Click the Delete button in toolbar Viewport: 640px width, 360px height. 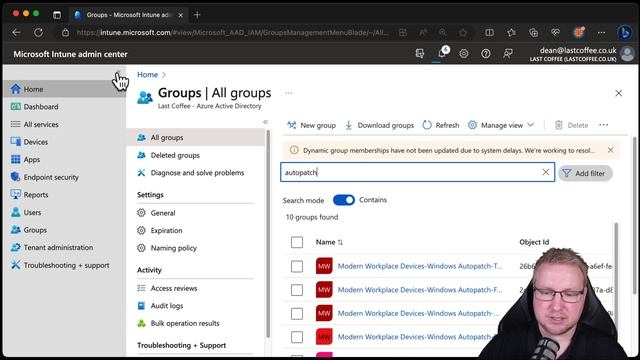coord(571,125)
